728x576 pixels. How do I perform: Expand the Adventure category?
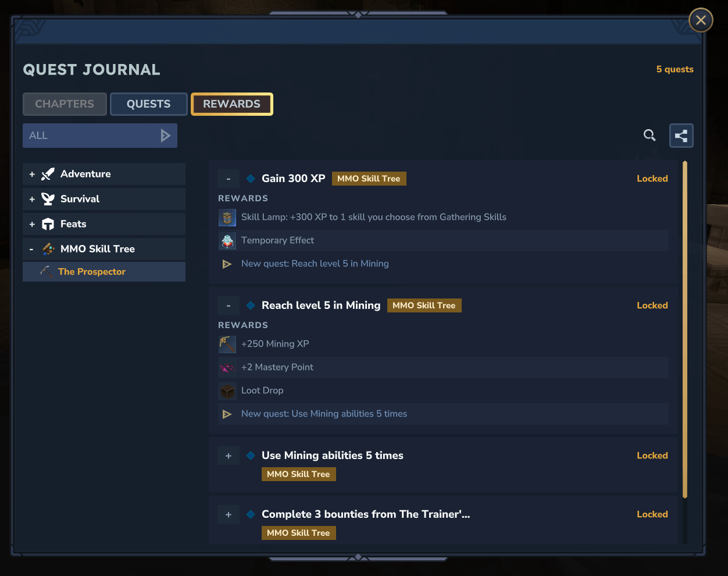tap(32, 174)
